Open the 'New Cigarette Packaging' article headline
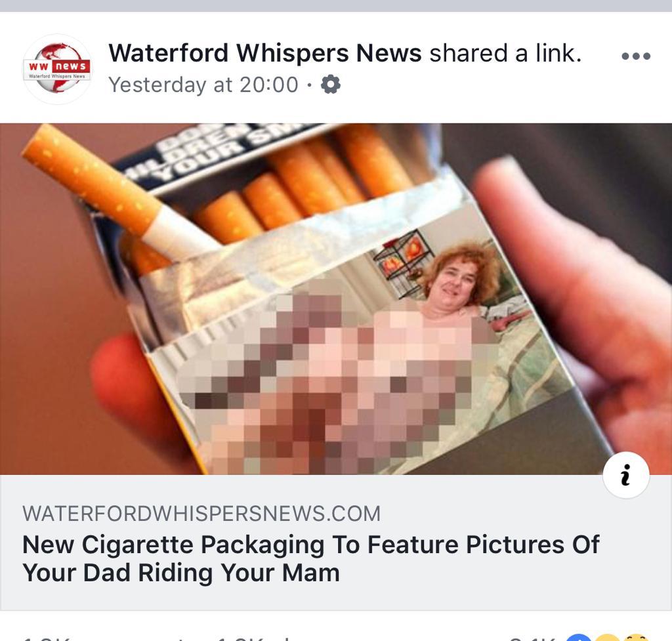This screenshot has width=672, height=641. [x=310, y=558]
